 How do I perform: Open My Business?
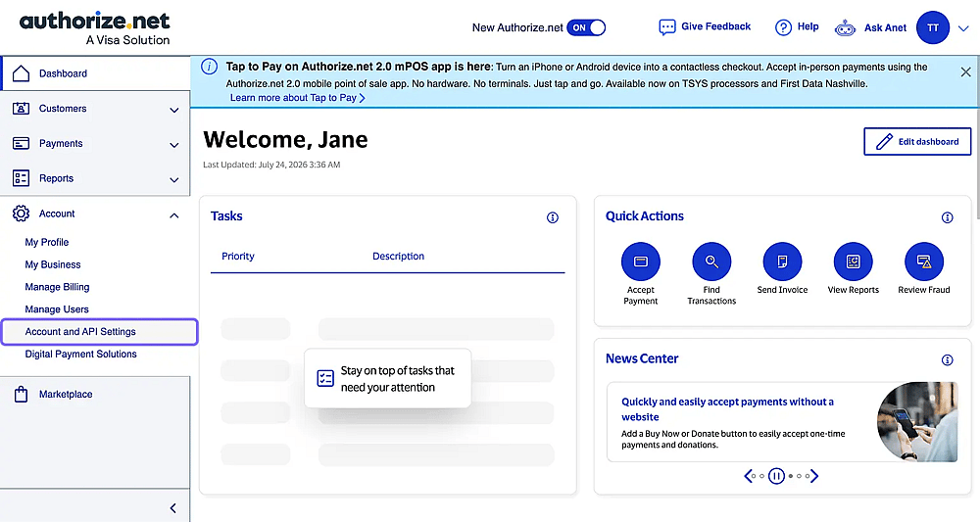[53, 264]
